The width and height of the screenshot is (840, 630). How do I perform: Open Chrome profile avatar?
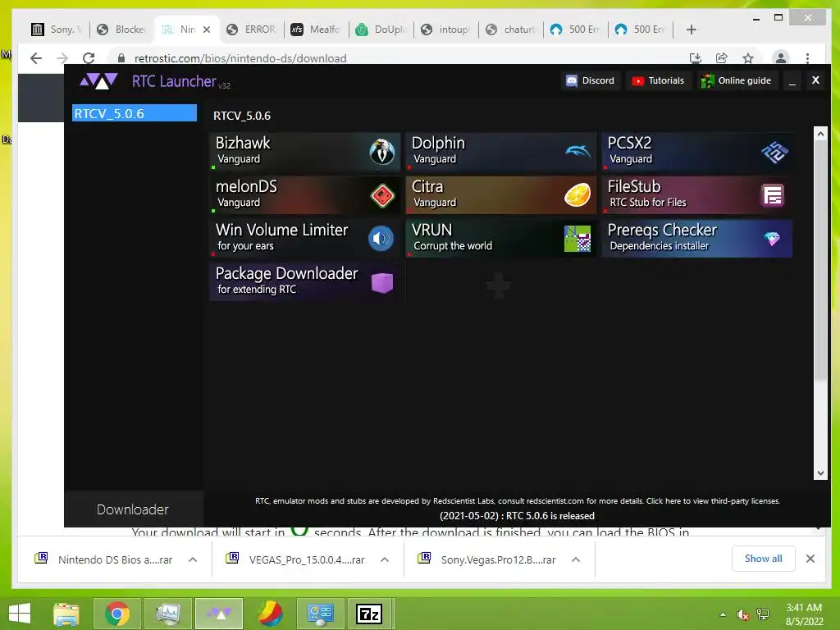781,58
